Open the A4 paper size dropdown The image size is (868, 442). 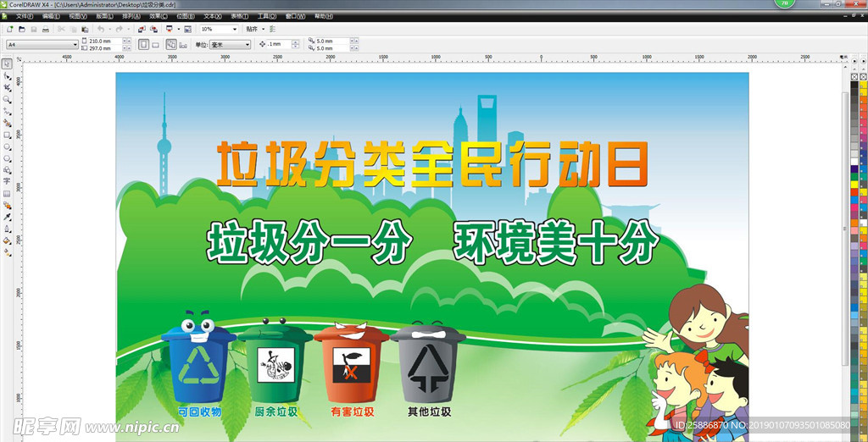point(75,44)
